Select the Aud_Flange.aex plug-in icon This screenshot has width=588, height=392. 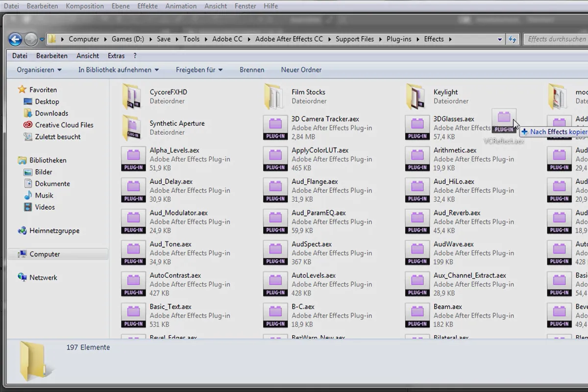pos(275,191)
